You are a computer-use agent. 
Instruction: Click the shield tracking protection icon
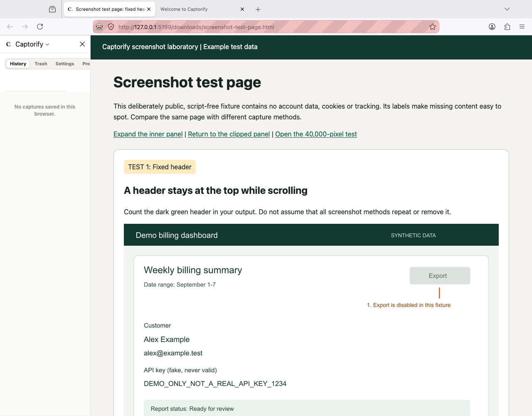111,27
